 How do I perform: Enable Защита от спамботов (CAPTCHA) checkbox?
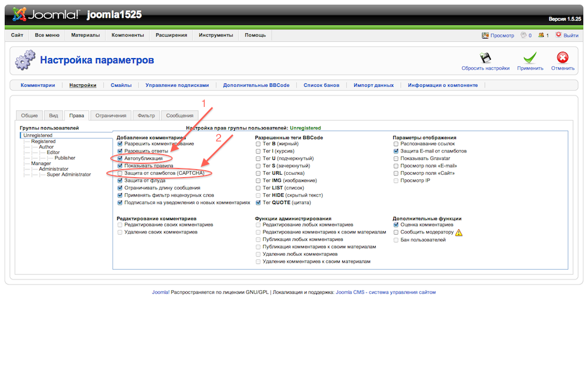[x=120, y=173]
